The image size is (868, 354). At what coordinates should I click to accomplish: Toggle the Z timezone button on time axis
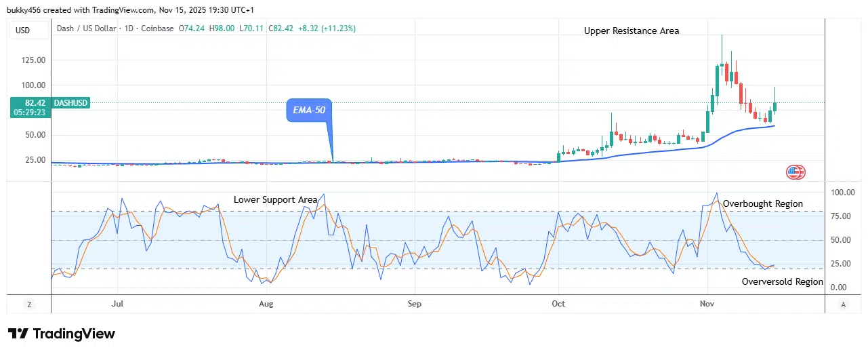[29, 304]
